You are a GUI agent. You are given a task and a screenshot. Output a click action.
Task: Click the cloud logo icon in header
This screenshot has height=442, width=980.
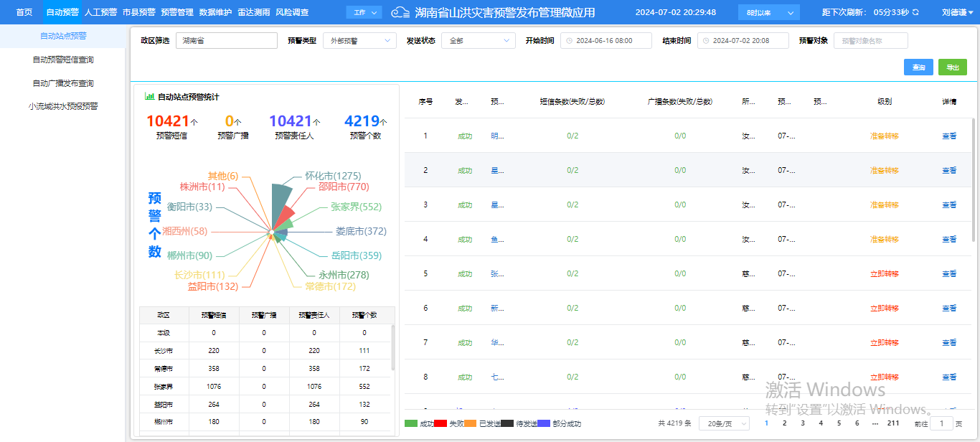pos(400,12)
